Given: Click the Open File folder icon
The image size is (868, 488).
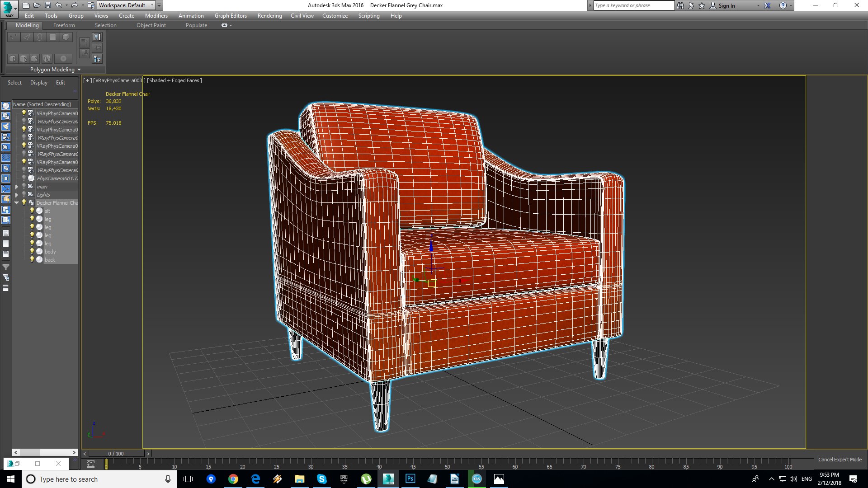Looking at the screenshot, I should [x=37, y=5].
